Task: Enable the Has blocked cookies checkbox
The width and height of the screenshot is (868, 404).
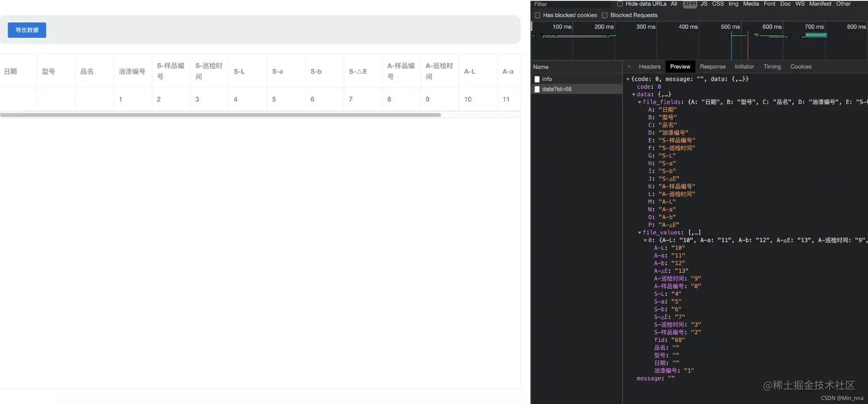Action: [537, 15]
